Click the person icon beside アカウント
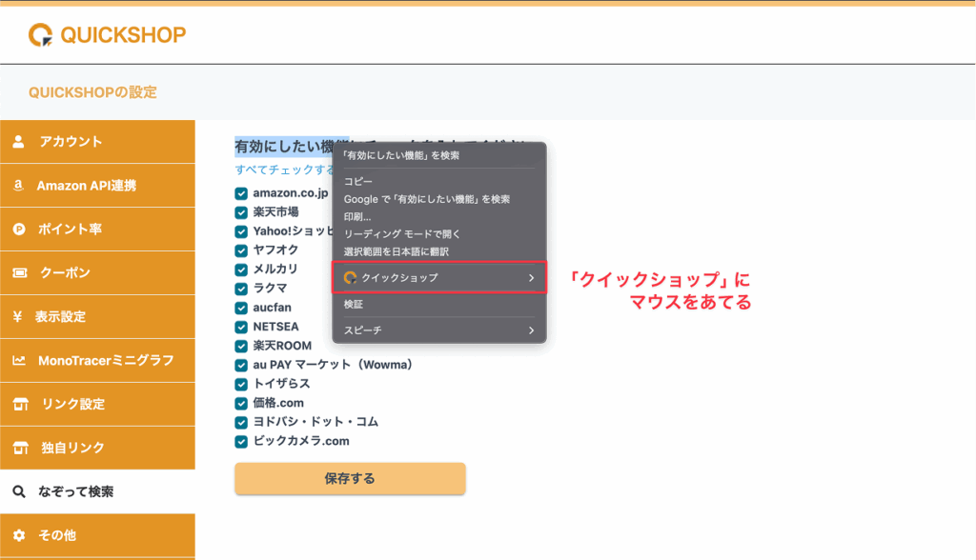This screenshot has width=976, height=560. pyautogui.click(x=19, y=142)
